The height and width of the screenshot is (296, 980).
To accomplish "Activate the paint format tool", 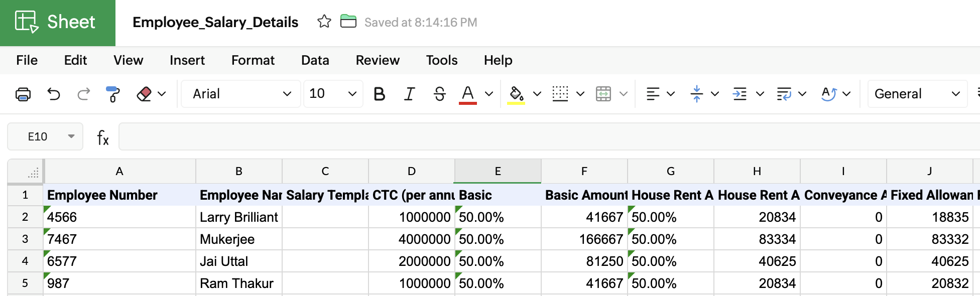I will 113,94.
